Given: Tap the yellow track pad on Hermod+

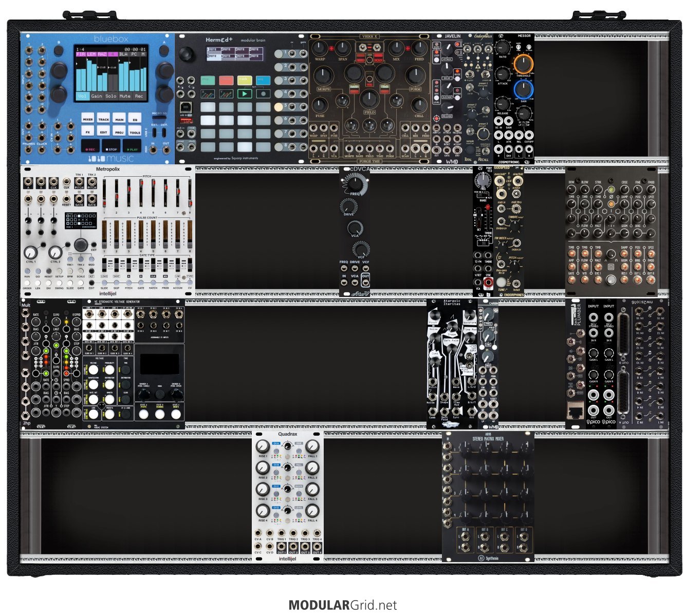Looking at the screenshot, I should [245, 80].
